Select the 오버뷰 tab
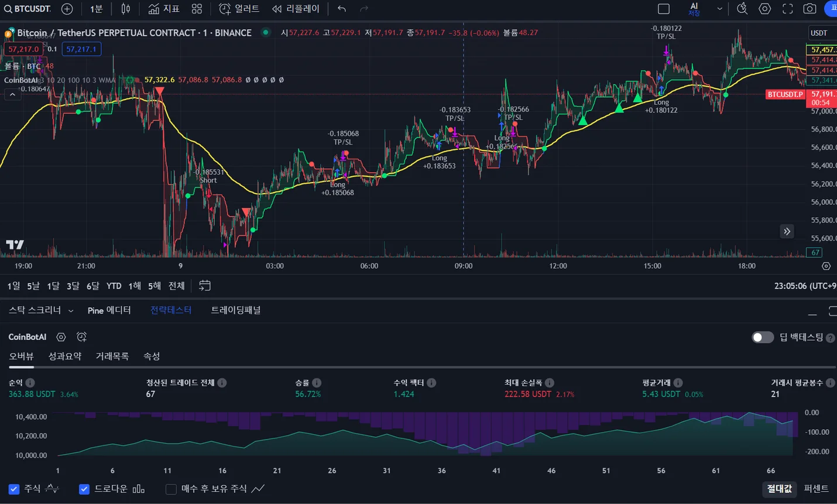Viewport: 837px width, 504px height. pyautogui.click(x=21, y=356)
